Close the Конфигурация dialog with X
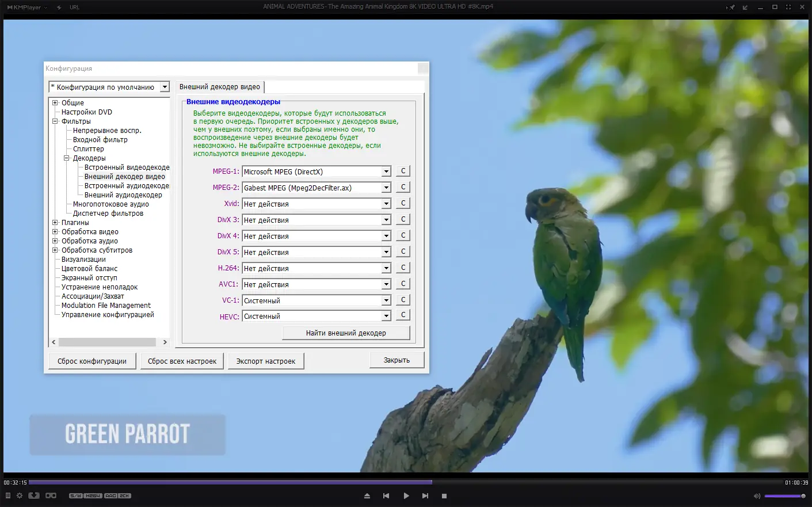Image resolution: width=812 pixels, height=507 pixels. [x=423, y=68]
